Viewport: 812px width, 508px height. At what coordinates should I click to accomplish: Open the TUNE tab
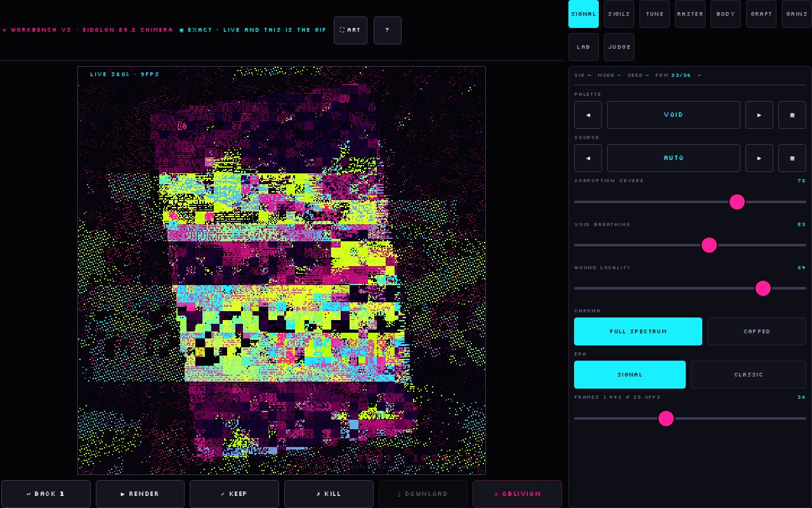pos(655,14)
